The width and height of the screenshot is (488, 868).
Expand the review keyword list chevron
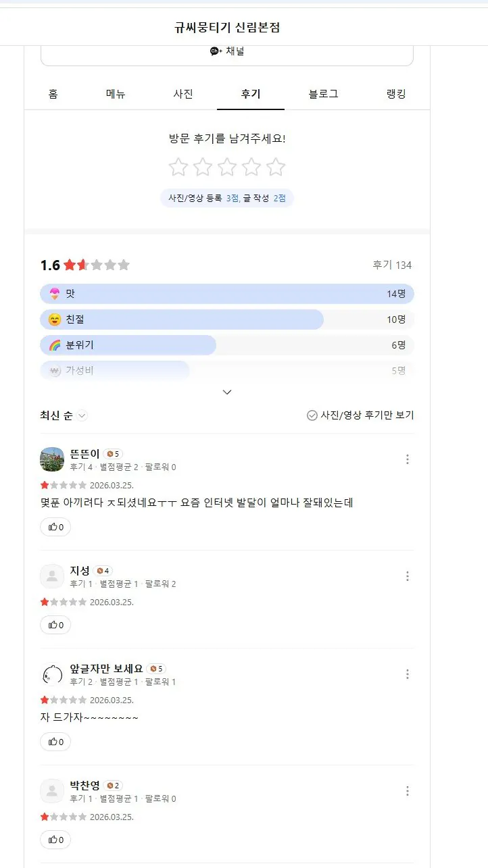227,392
